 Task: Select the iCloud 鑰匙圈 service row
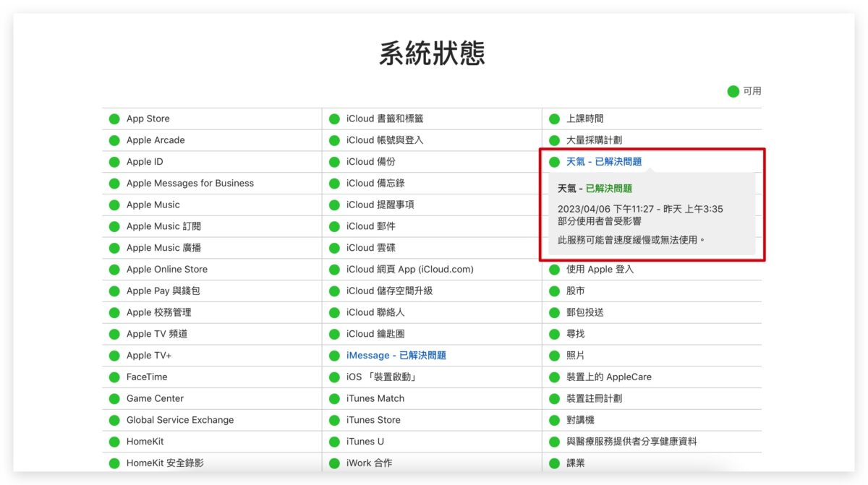click(x=375, y=334)
